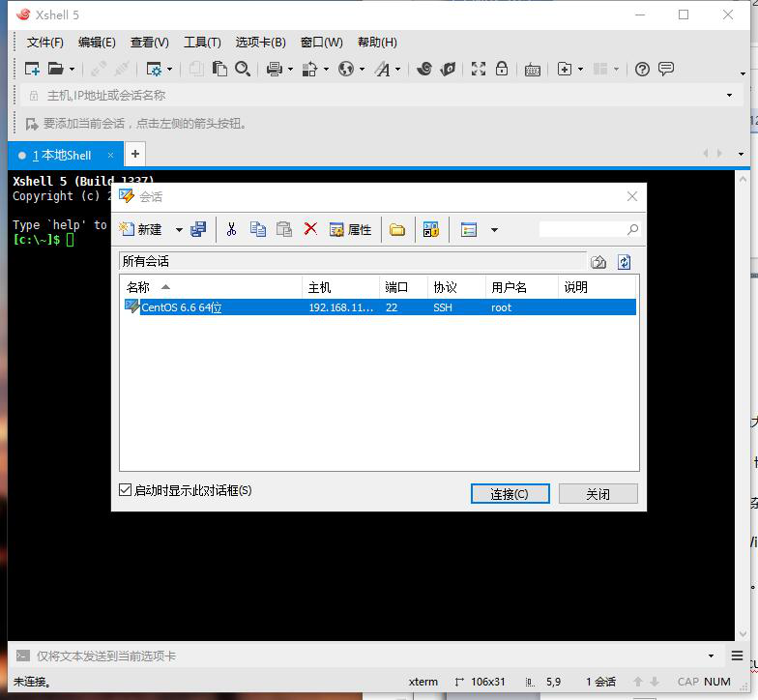Open session properties gear icon in main toolbar
The width and height of the screenshot is (758, 700).
click(x=155, y=70)
